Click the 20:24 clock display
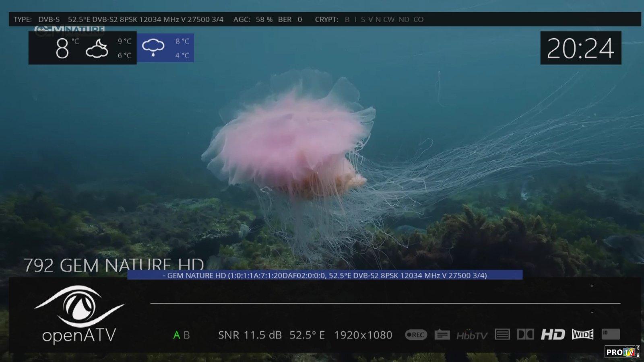Image resolution: width=644 pixels, height=362 pixels. (580, 48)
